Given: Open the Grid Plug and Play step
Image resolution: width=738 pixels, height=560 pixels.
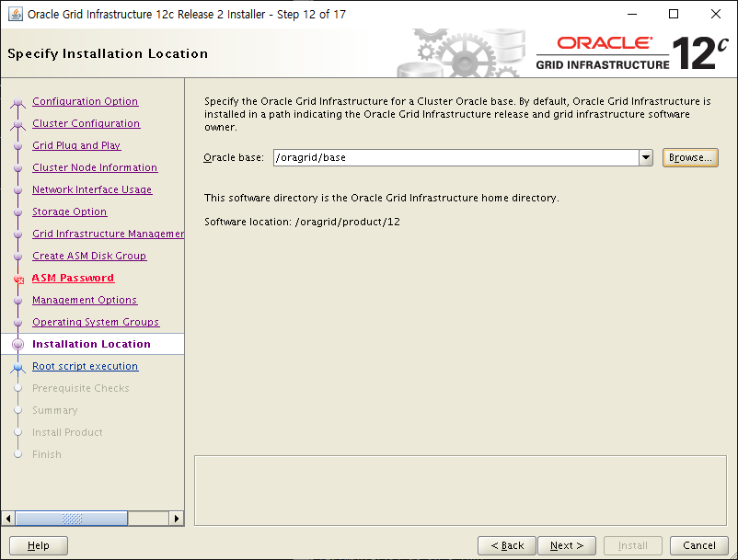Looking at the screenshot, I should (x=76, y=145).
